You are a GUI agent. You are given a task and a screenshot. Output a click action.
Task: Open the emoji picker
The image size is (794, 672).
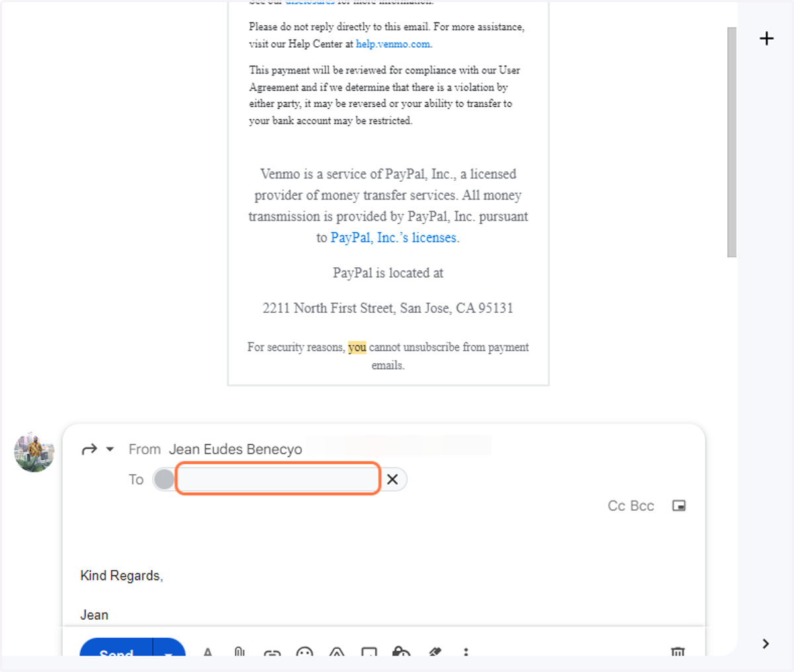tap(304, 652)
